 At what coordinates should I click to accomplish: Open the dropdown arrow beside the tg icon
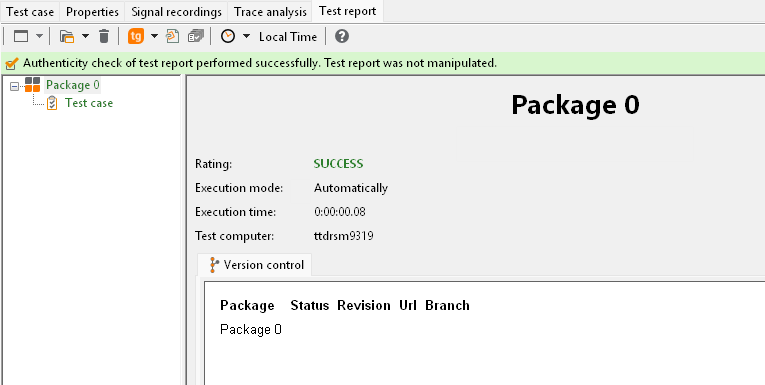[x=155, y=37]
